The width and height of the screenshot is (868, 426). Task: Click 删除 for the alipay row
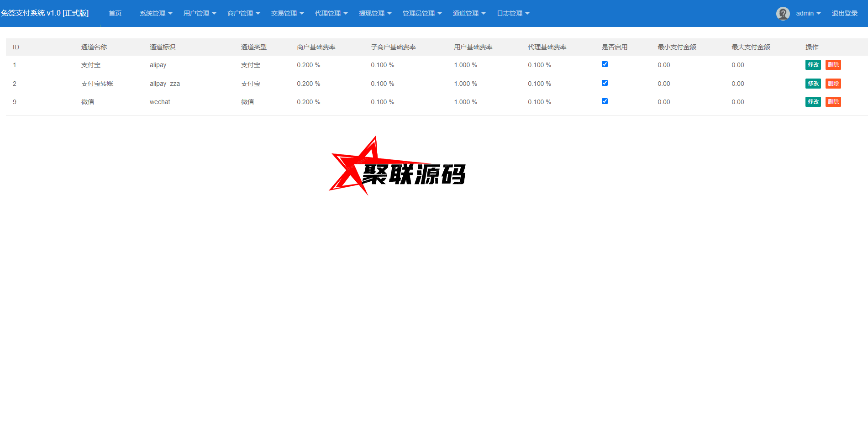[x=833, y=65]
